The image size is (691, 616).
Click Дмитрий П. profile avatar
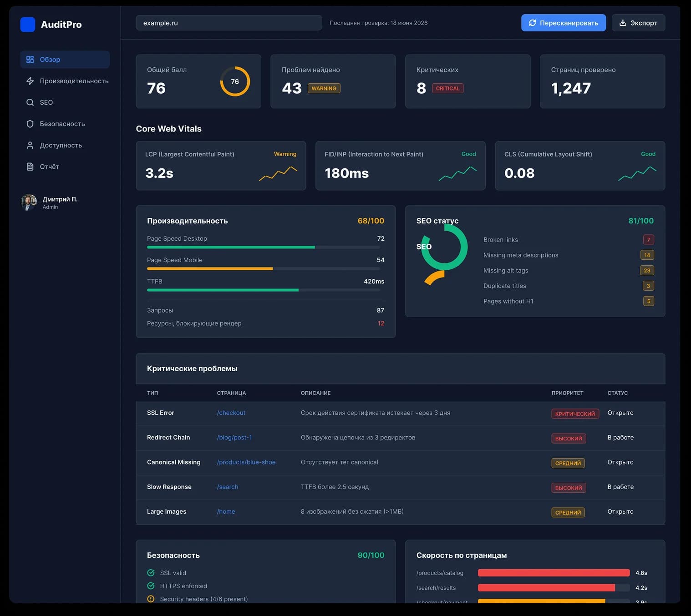pos(29,202)
